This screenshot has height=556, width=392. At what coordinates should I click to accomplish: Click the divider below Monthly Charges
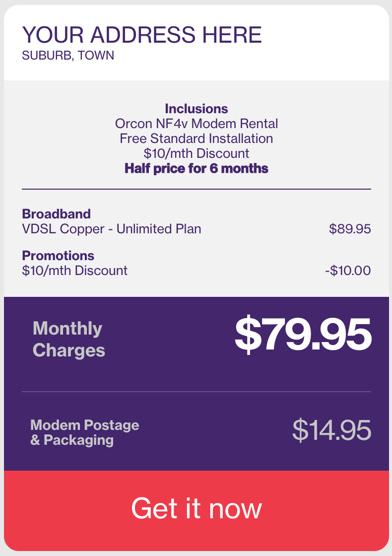[196, 392]
